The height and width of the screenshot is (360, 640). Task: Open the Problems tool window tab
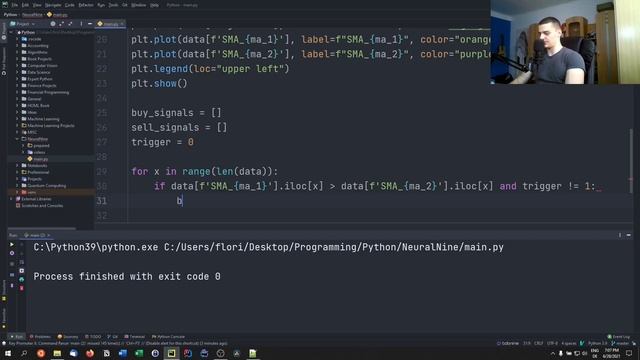click(40, 337)
